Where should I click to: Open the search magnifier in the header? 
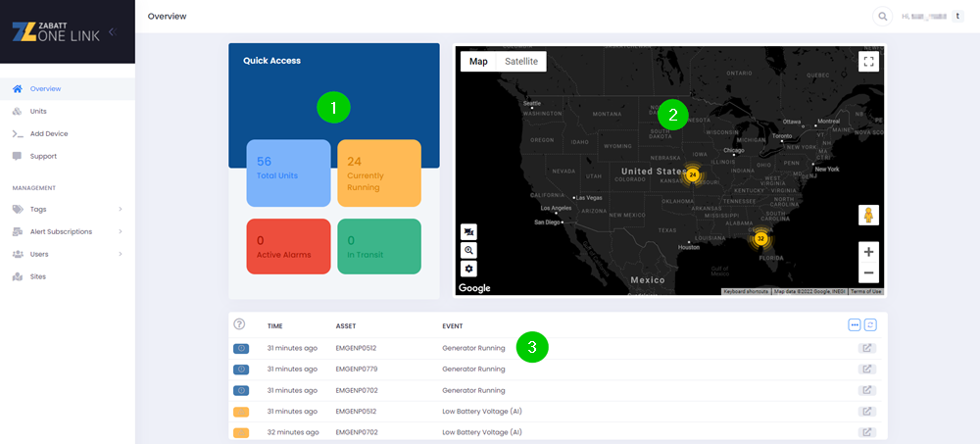(883, 17)
